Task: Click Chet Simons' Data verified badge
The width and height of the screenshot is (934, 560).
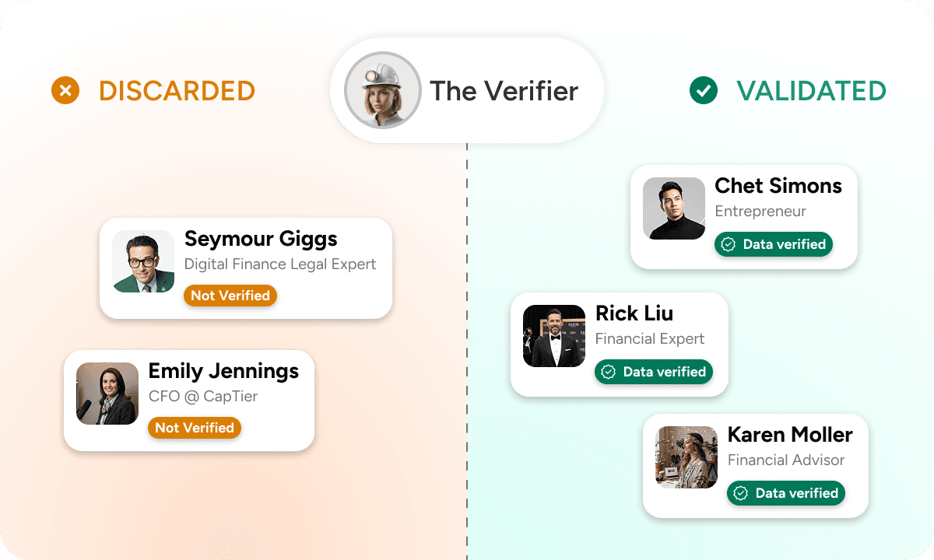Action: click(774, 244)
